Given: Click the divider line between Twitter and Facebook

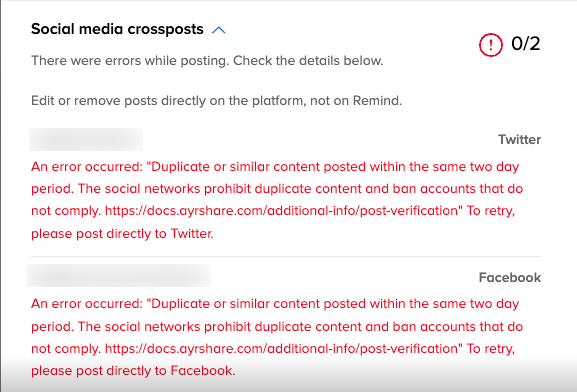Looking at the screenshot, I should pyautogui.click(x=286, y=256).
